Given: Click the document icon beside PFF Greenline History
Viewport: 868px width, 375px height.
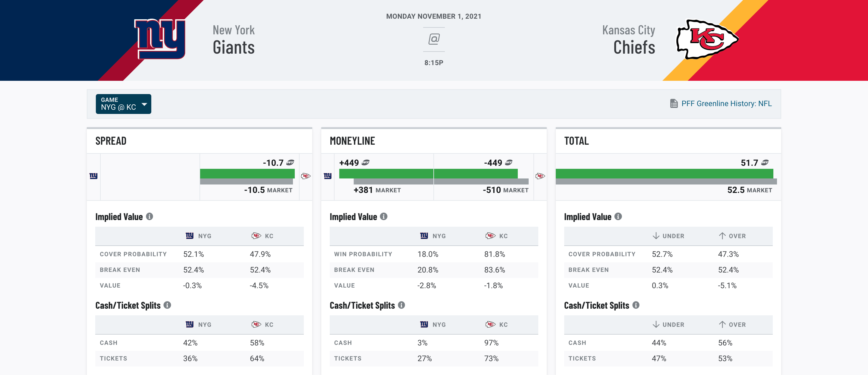Looking at the screenshot, I should pos(674,103).
